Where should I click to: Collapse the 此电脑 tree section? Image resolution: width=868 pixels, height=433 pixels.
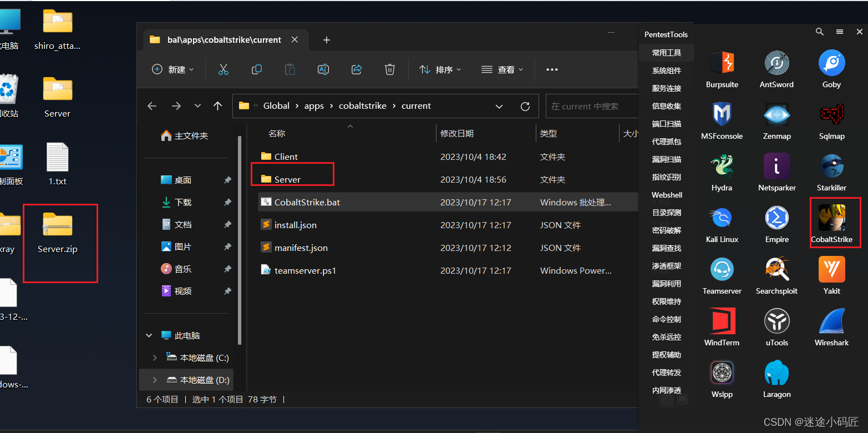[x=149, y=335]
